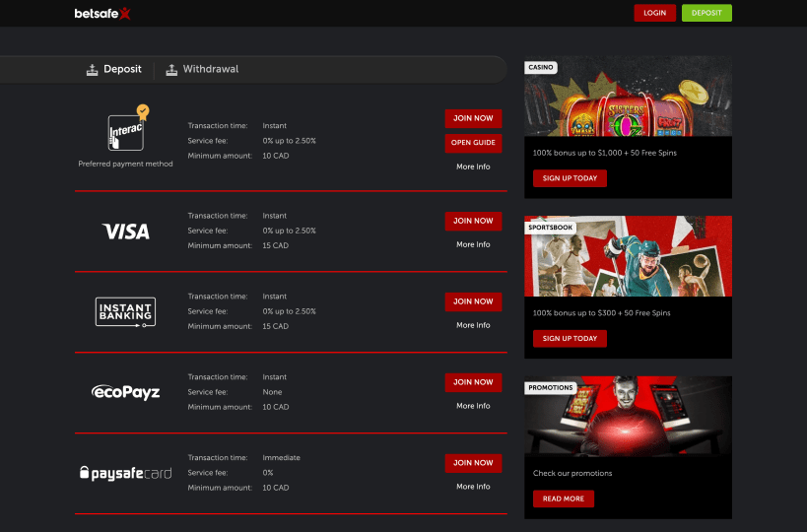The height and width of the screenshot is (532, 807).
Task: Click Join Now for Visa
Action: click(473, 221)
